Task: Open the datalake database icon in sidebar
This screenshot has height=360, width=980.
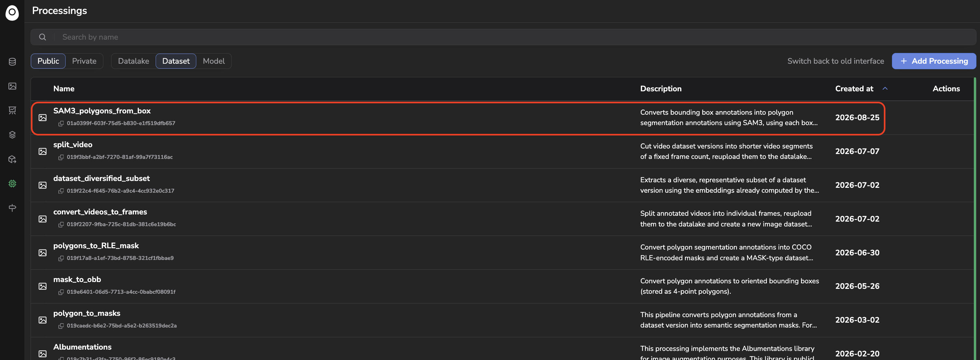Action: 12,62
